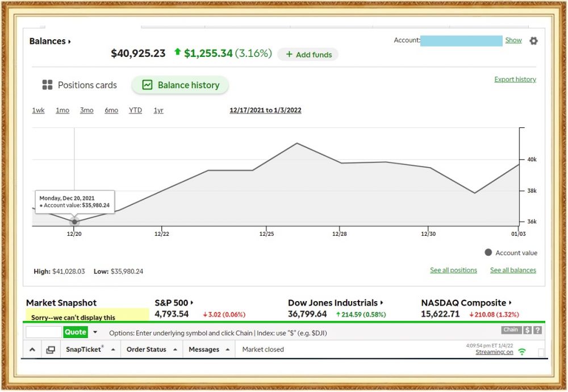This screenshot has height=392, width=568.
Task: Show the hidden account number
Action: 513,40
